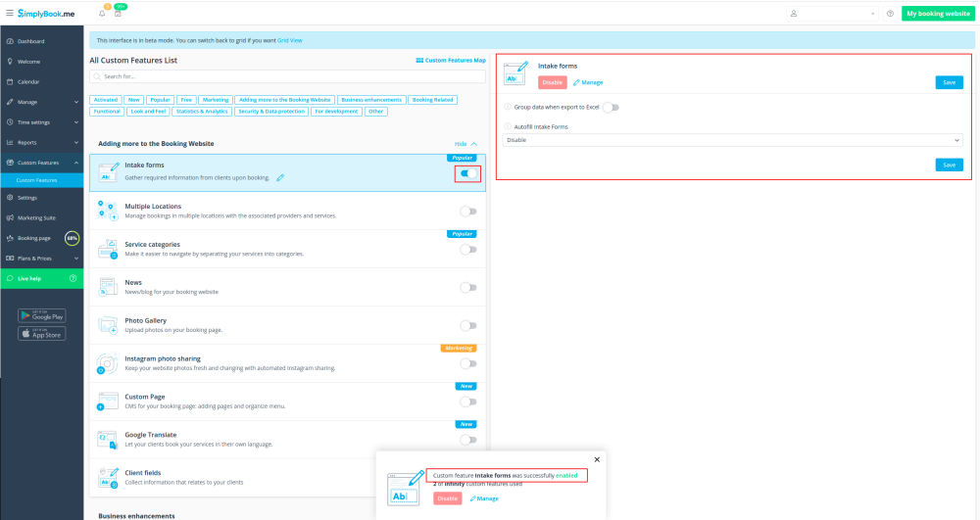Click pencil edit icon beside Intake forms description
This screenshot has width=980, height=520.
coord(280,177)
